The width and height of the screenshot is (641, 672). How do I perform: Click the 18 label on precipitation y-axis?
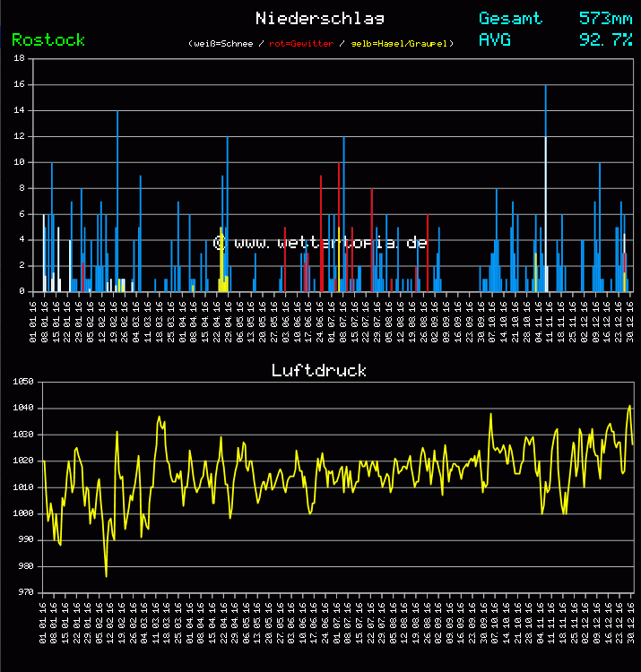point(20,59)
